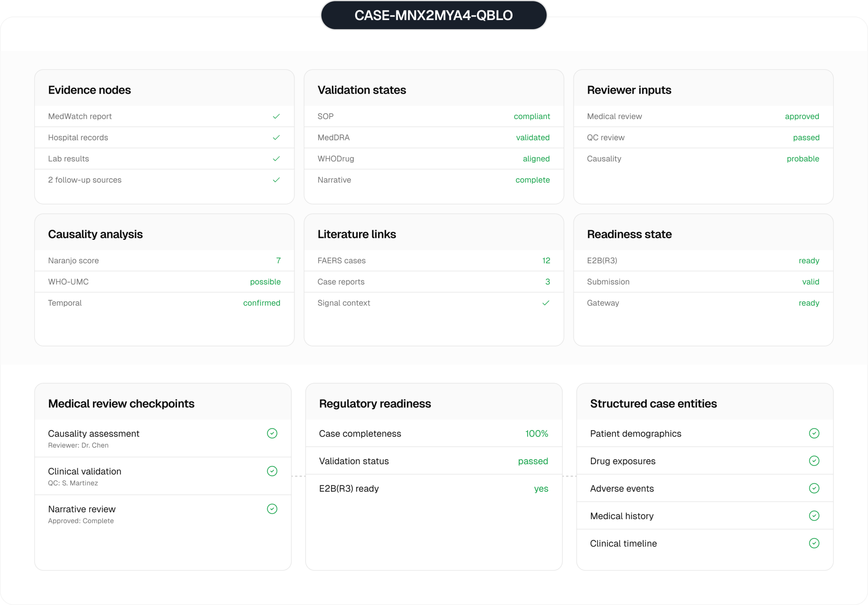Click the 'Clinical timeline' row label
The height and width of the screenshot is (605, 868).
(624, 544)
